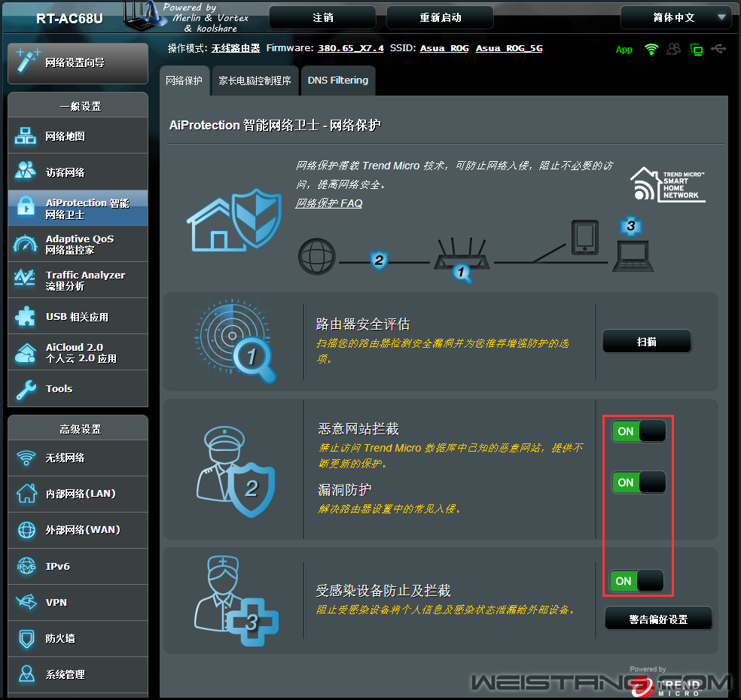Click the 警告偏好设置 alert preferences button
Viewport: 741px width, 700px height.
point(658,619)
